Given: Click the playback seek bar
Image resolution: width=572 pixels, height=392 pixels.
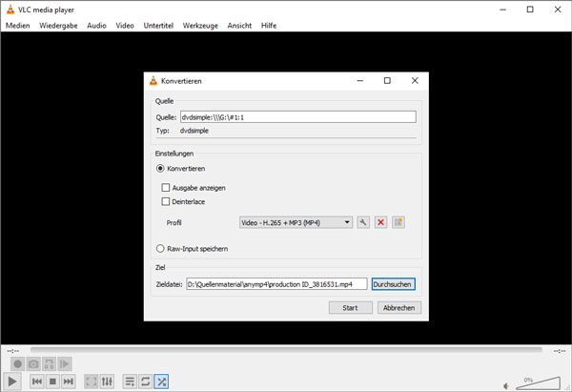Looking at the screenshot, I should pos(286,350).
